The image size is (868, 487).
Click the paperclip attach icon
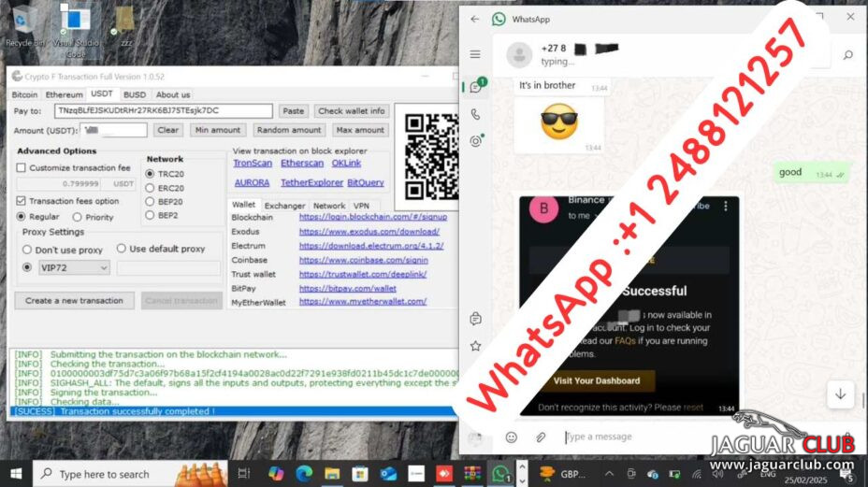point(540,437)
